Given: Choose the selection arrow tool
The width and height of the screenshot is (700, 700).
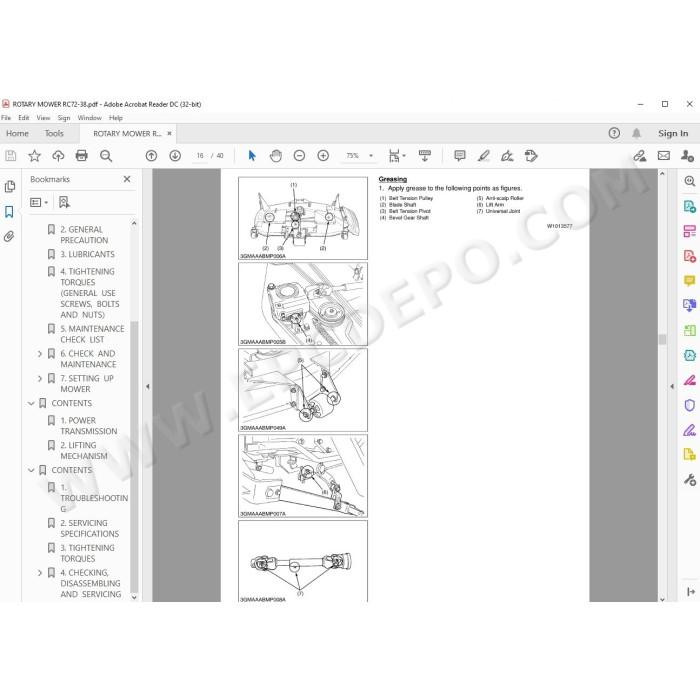Looking at the screenshot, I should (x=252, y=156).
